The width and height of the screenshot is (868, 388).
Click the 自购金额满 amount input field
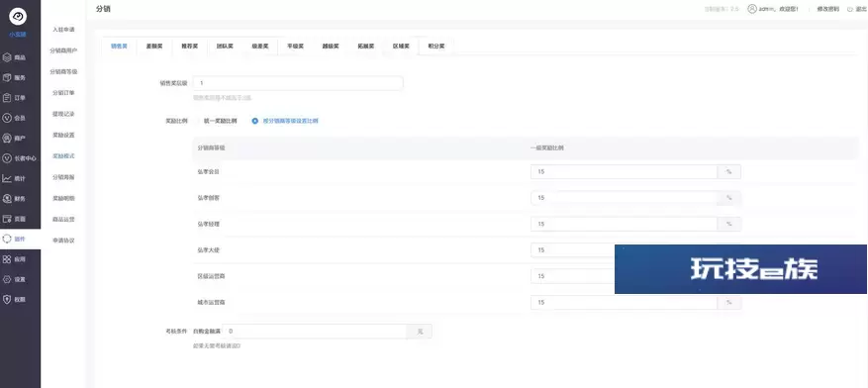[315, 331]
